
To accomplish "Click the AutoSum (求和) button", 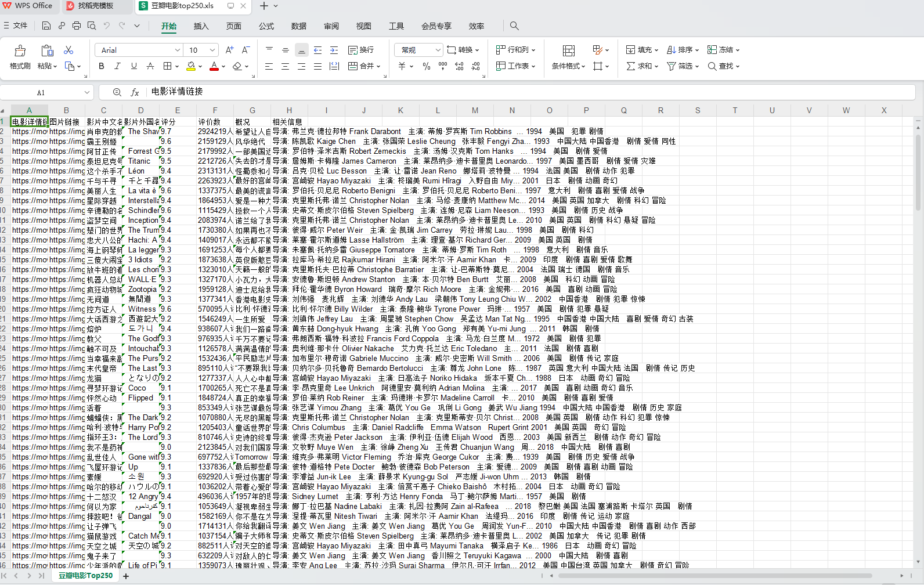I will pyautogui.click(x=642, y=66).
